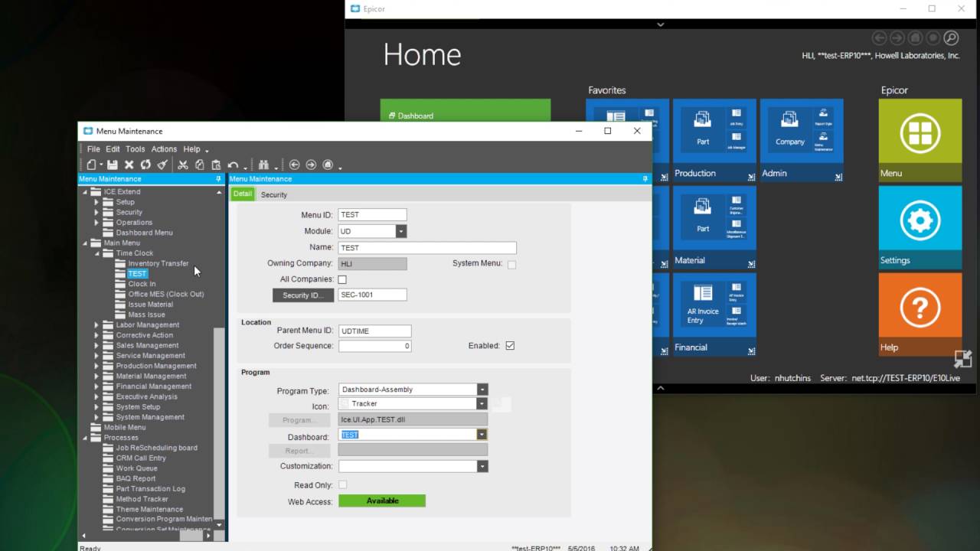Refresh the record with the circular arrows icon
This screenshot has width=980, height=551.
145,165
